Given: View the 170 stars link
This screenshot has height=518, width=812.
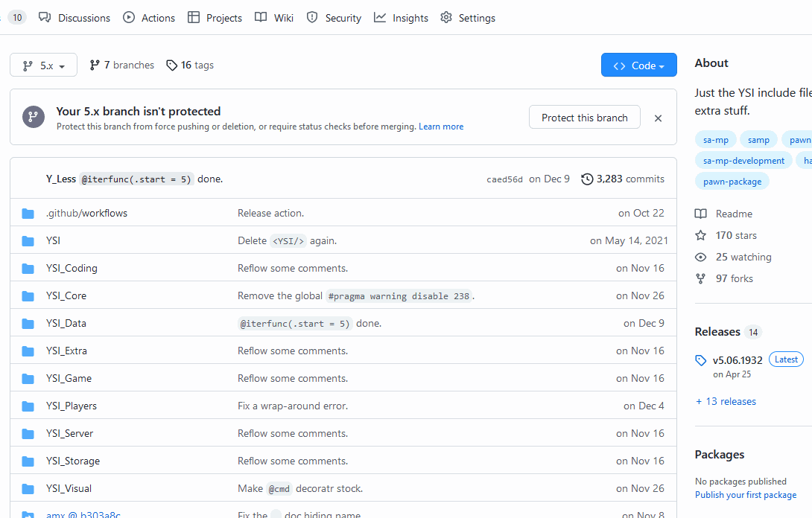Looking at the screenshot, I should (x=736, y=235).
